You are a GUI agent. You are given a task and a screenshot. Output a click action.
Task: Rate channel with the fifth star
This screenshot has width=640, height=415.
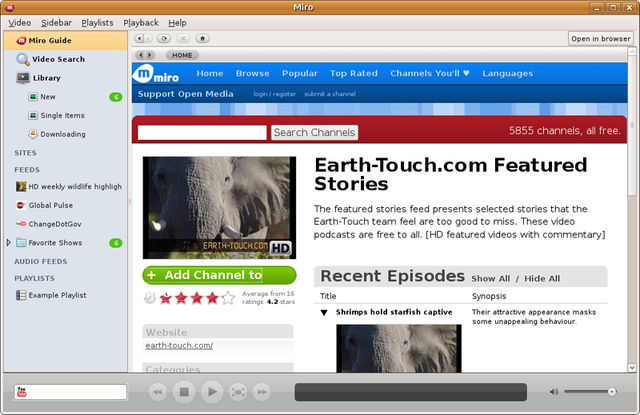click(228, 298)
